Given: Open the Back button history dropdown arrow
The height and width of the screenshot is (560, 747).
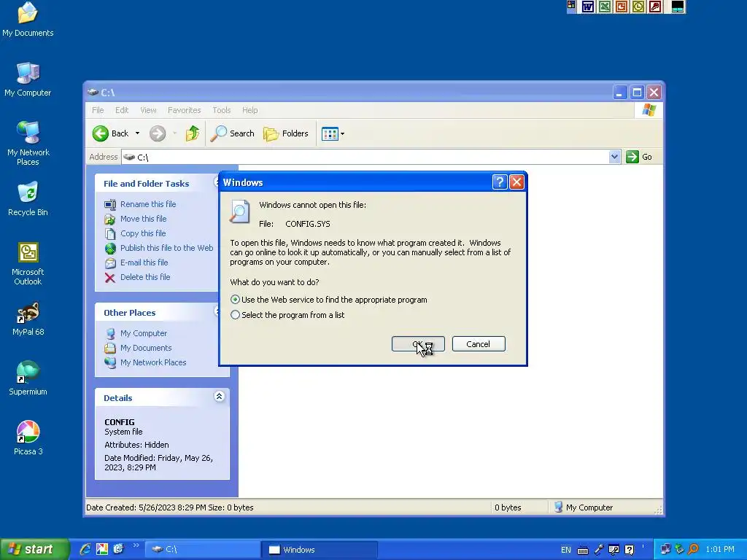Looking at the screenshot, I should 137,133.
